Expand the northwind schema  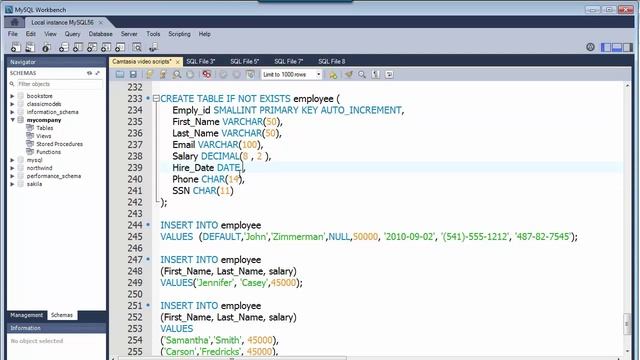pos(13,168)
